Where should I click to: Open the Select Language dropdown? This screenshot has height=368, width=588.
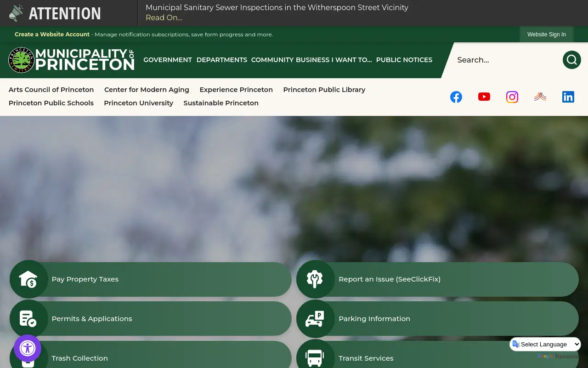pyautogui.click(x=545, y=344)
